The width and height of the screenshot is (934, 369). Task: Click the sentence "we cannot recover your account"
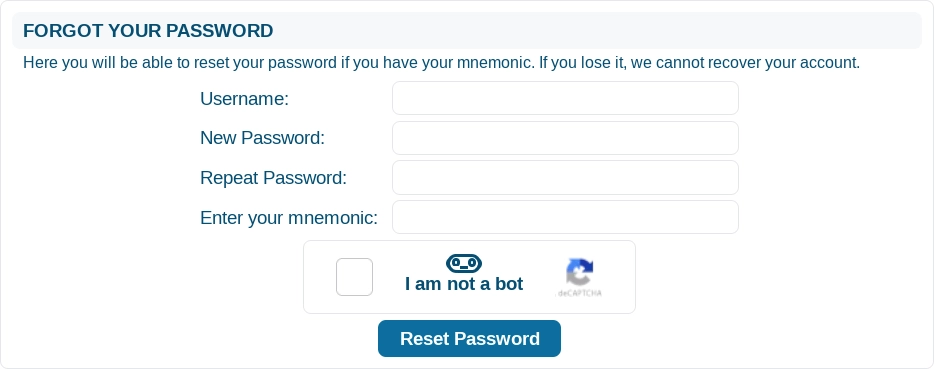coord(745,63)
